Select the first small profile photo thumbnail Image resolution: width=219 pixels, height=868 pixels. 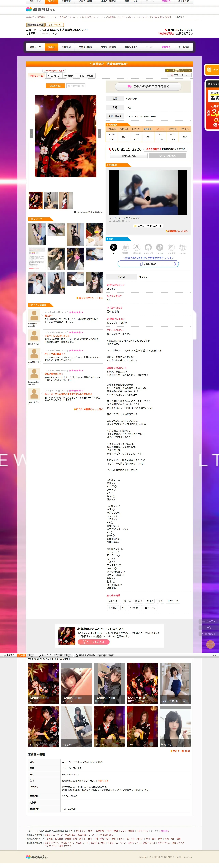pos(35,200)
